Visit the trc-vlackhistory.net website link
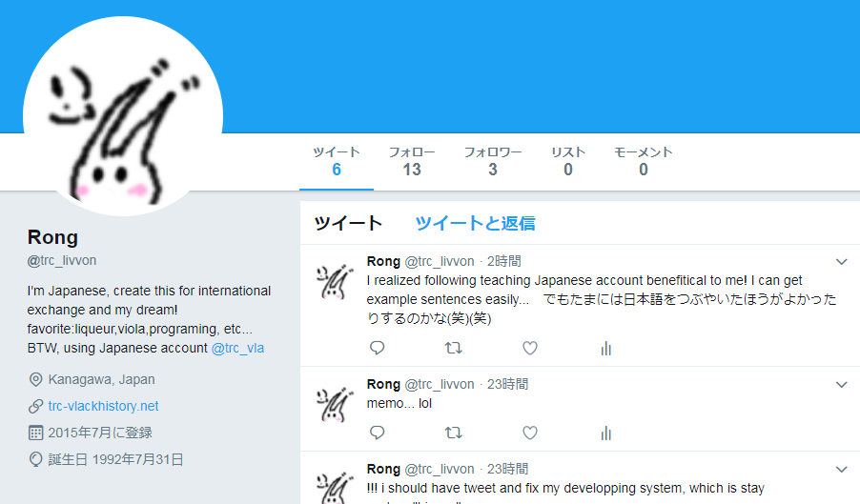Image resolution: width=860 pixels, height=504 pixels. (x=103, y=406)
